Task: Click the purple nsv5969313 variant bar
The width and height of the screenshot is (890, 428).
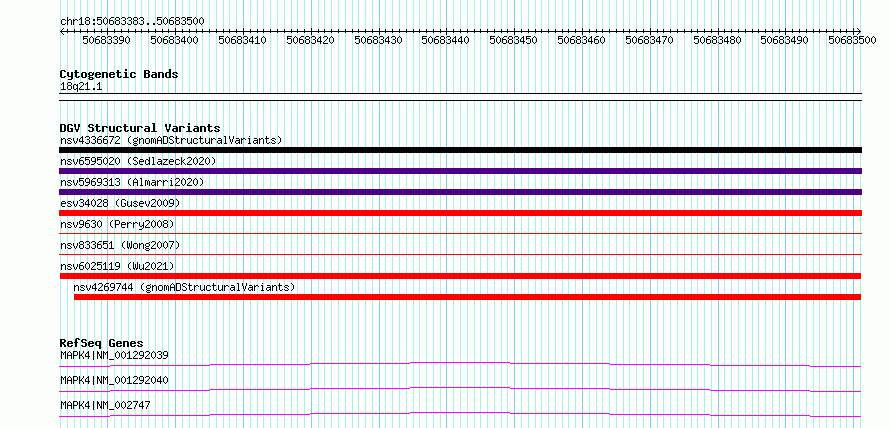Action: click(x=460, y=192)
